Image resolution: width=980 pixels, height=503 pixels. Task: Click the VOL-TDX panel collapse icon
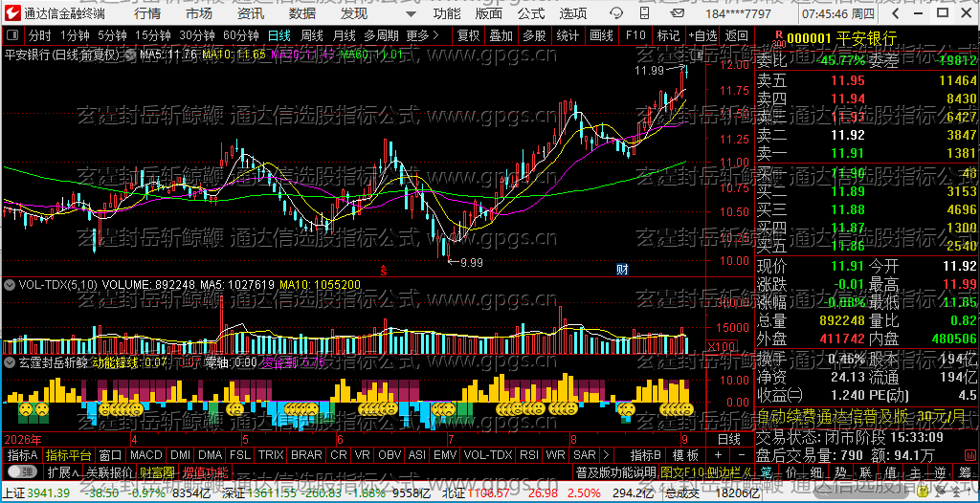[10, 284]
